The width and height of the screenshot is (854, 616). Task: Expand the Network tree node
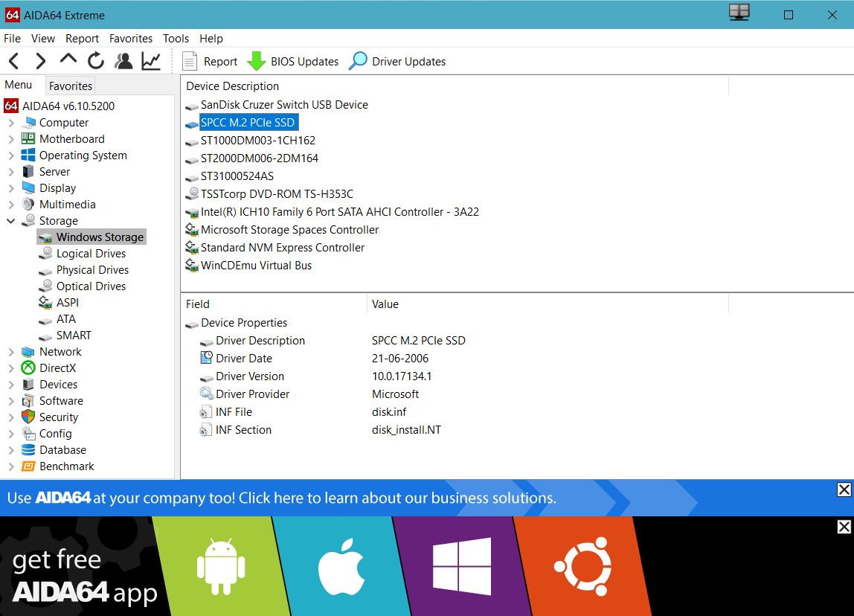point(11,352)
